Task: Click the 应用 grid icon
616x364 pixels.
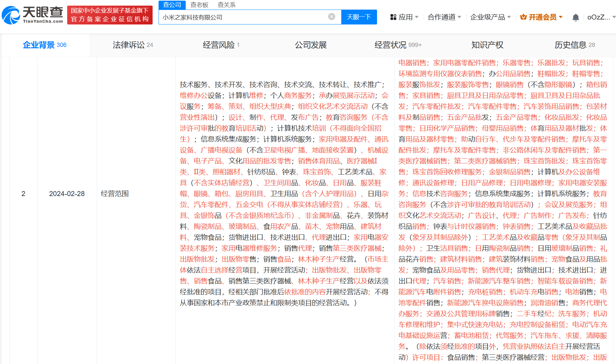Action: point(393,17)
